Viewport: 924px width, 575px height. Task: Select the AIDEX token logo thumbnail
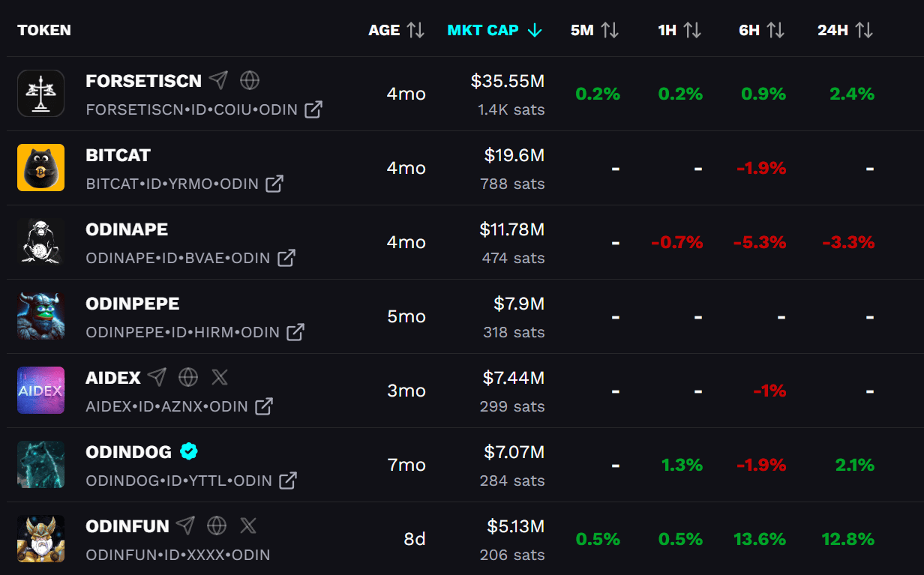click(41, 391)
